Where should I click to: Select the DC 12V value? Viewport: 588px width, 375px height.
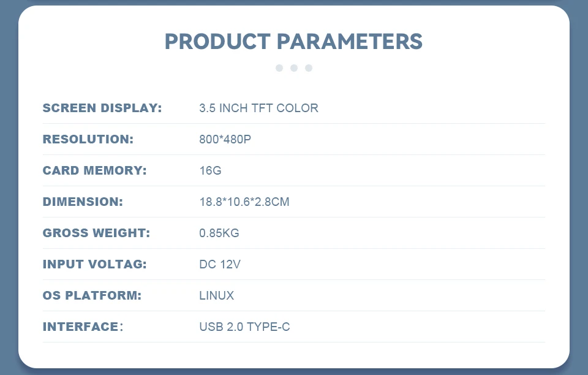click(x=220, y=264)
